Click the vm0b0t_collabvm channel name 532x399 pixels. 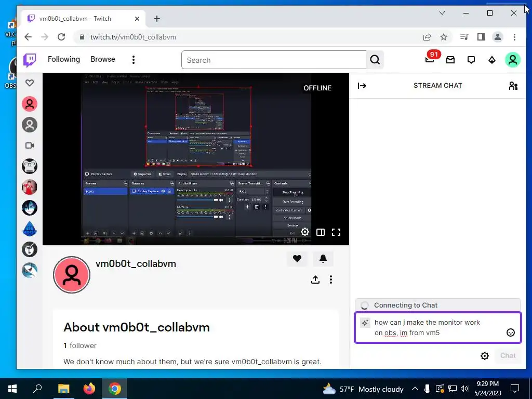tap(136, 263)
